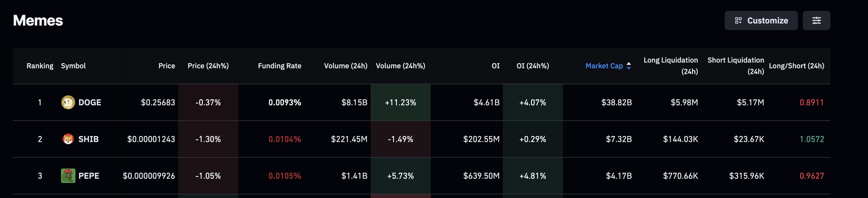Sort by Volume (24h) column header
Viewport: 868px width, 198px height.
345,66
